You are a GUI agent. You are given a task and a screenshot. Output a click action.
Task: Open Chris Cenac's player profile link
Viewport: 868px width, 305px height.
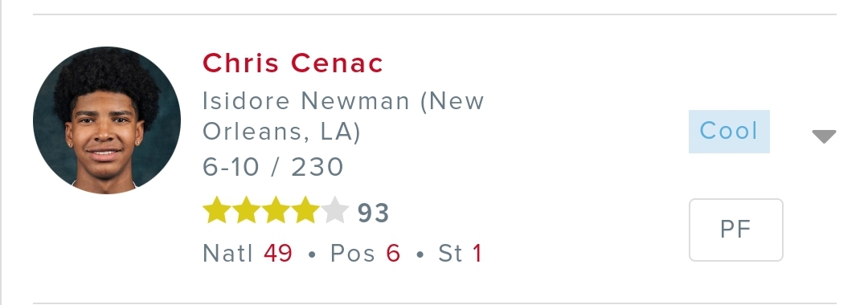(x=293, y=63)
